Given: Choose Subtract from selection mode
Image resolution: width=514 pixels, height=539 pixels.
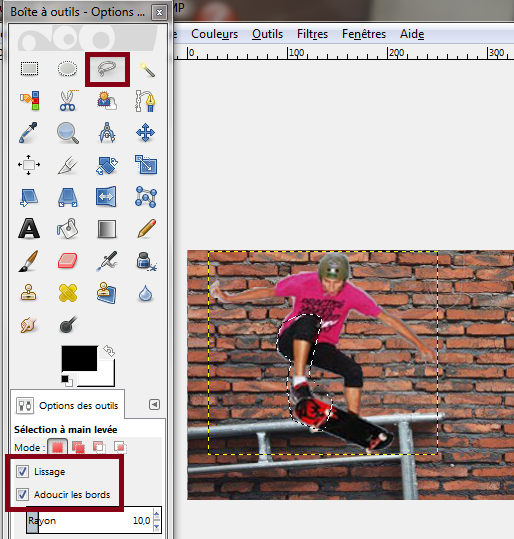Looking at the screenshot, I should click(x=99, y=447).
